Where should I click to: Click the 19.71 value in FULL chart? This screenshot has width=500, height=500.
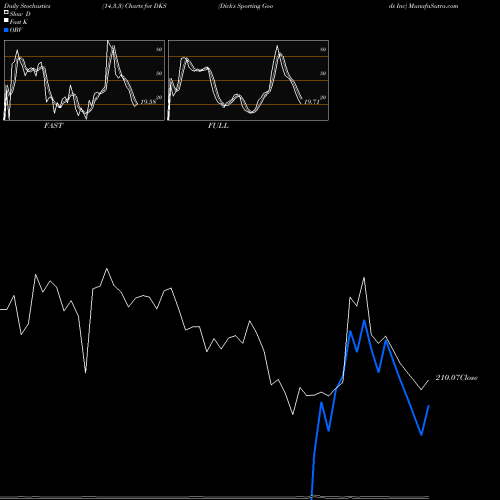312,102
